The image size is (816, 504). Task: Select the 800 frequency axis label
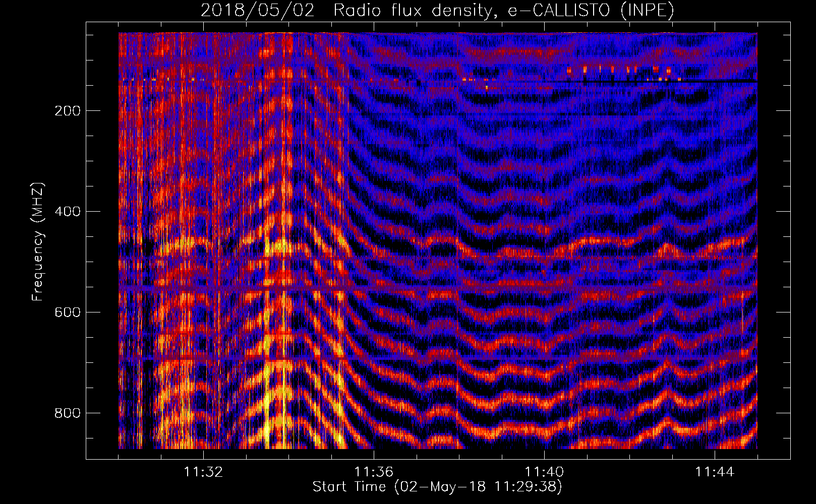[68, 413]
